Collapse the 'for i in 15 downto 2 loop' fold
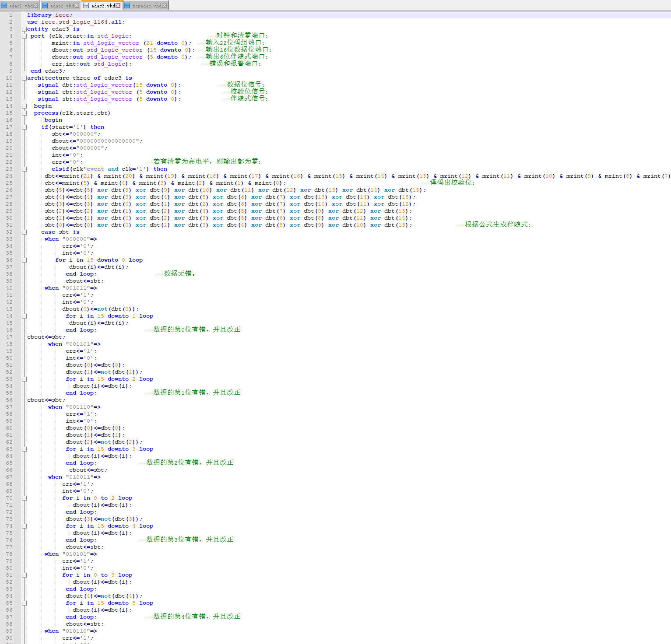This screenshot has width=671, height=644. pyautogui.click(x=24, y=379)
